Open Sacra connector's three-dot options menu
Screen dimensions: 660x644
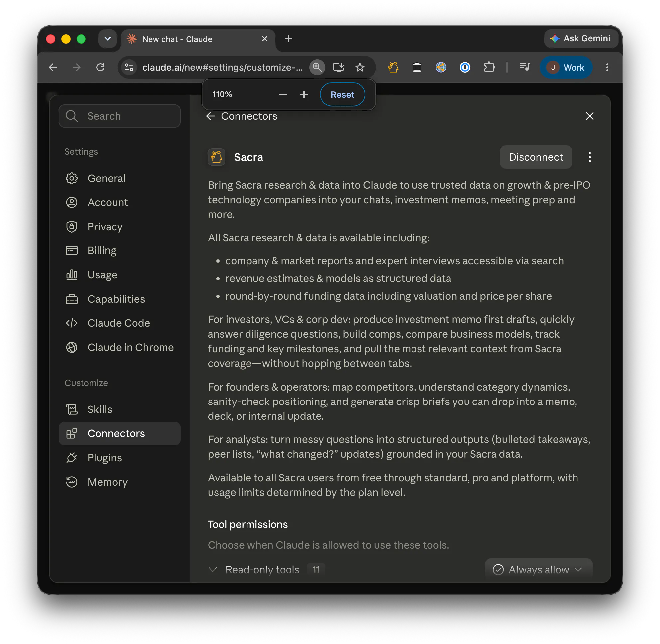click(x=589, y=157)
